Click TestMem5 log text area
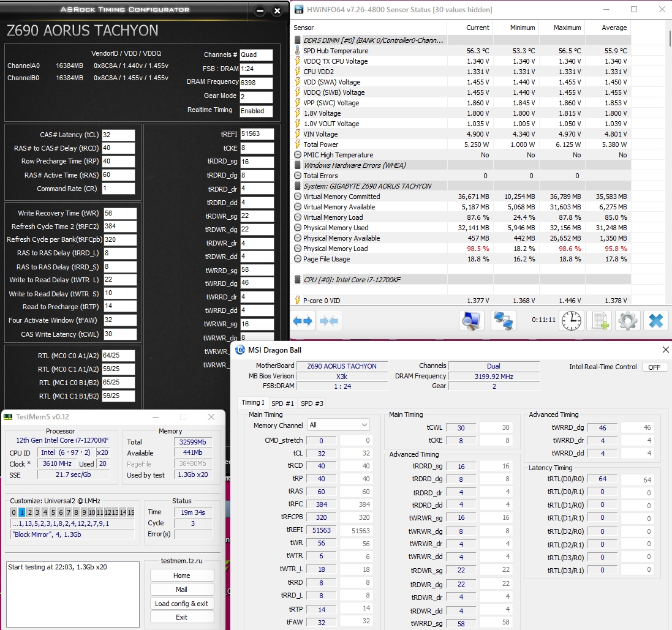 [73, 594]
